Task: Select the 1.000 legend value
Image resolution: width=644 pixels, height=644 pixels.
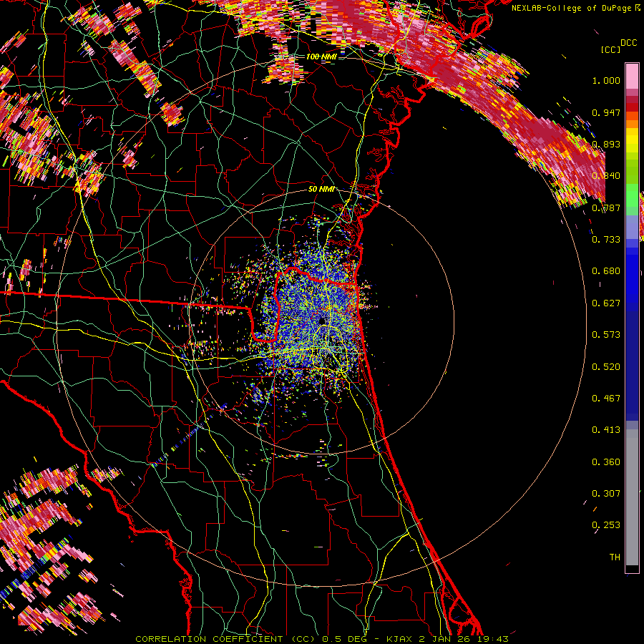Action: pyautogui.click(x=606, y=80)
